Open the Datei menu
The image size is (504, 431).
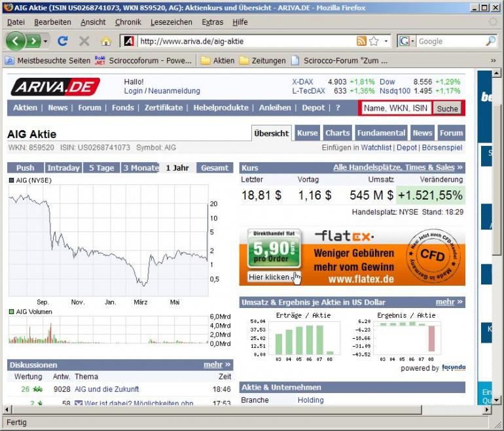click(x=16, y=22)
